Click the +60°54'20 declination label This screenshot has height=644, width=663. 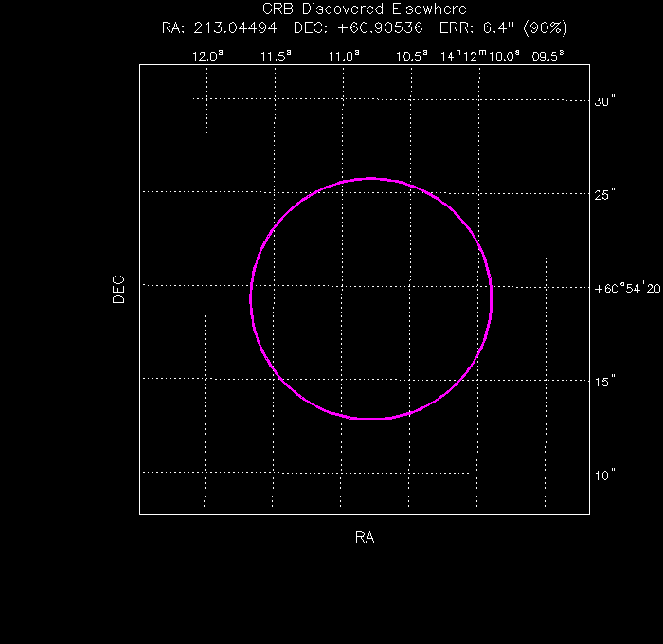point(627,289)
